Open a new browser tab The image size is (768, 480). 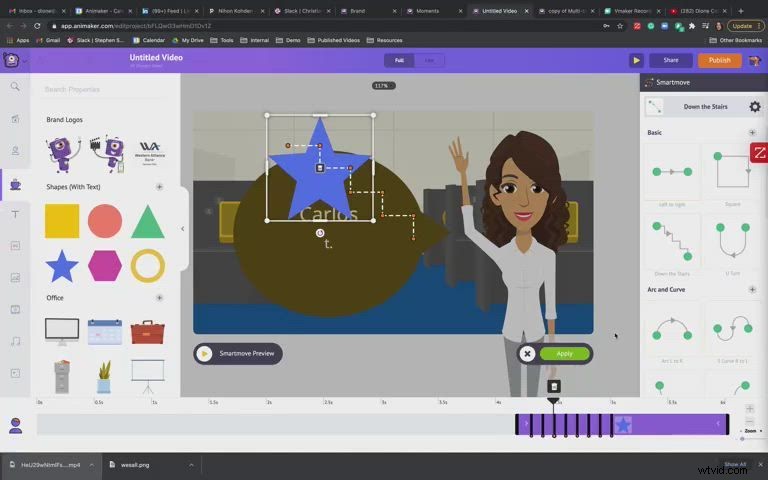[x=741, y=11]
